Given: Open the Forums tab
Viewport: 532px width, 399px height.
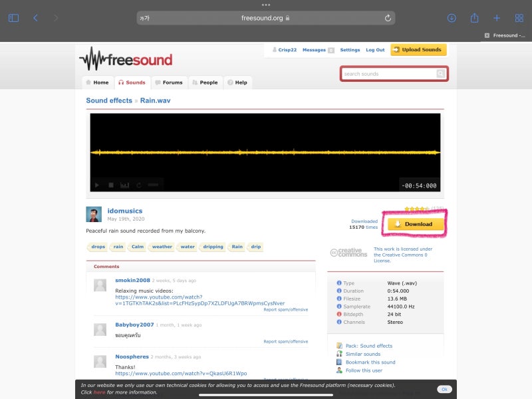Looking at the screenshot, I should (x=170, y=82).
